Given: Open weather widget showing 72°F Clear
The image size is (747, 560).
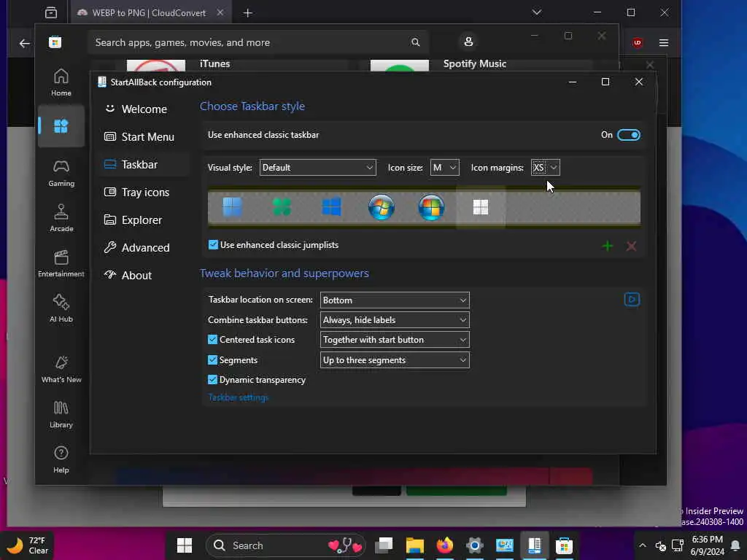Looking at the screenshot, I should click(28, 545).
